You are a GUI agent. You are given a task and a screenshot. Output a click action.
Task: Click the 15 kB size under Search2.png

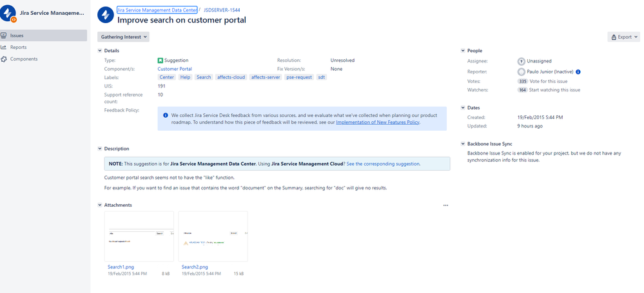[239, 273]
